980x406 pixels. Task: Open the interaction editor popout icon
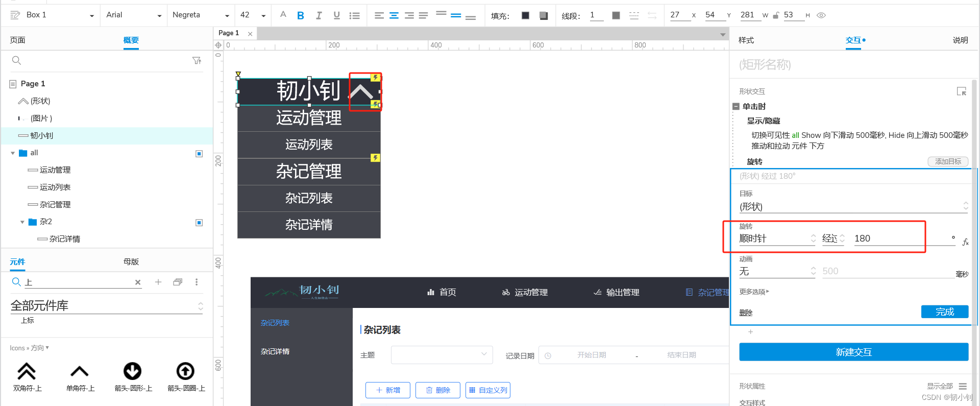[962, 91]
